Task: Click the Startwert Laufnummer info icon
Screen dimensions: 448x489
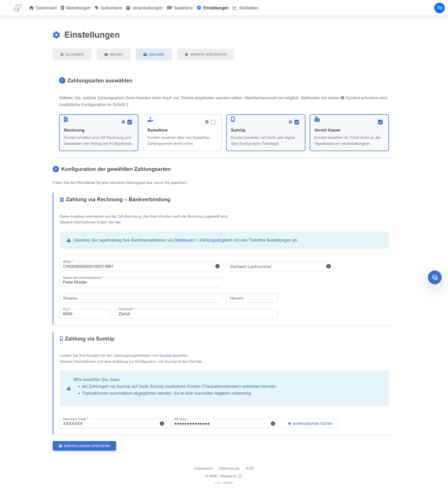Action: coord(329,266)
